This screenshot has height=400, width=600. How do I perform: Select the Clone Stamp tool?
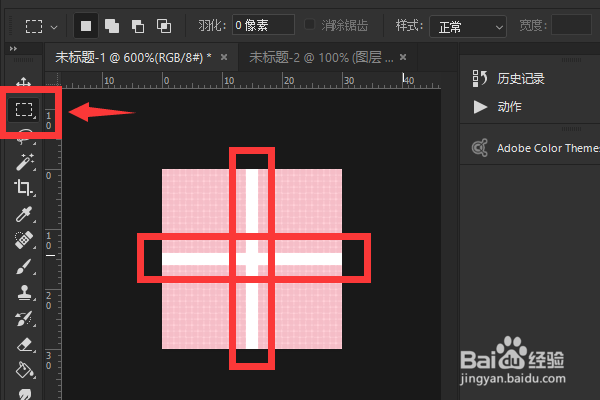24,292
